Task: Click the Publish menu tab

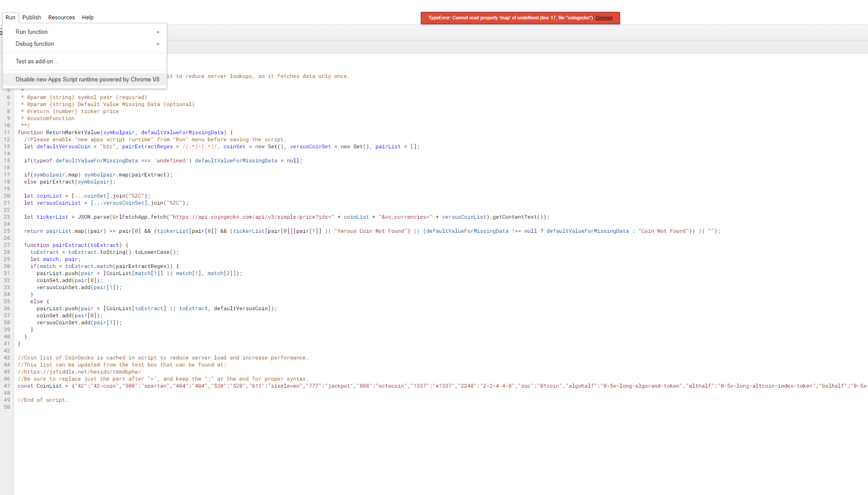Action: 31,17
